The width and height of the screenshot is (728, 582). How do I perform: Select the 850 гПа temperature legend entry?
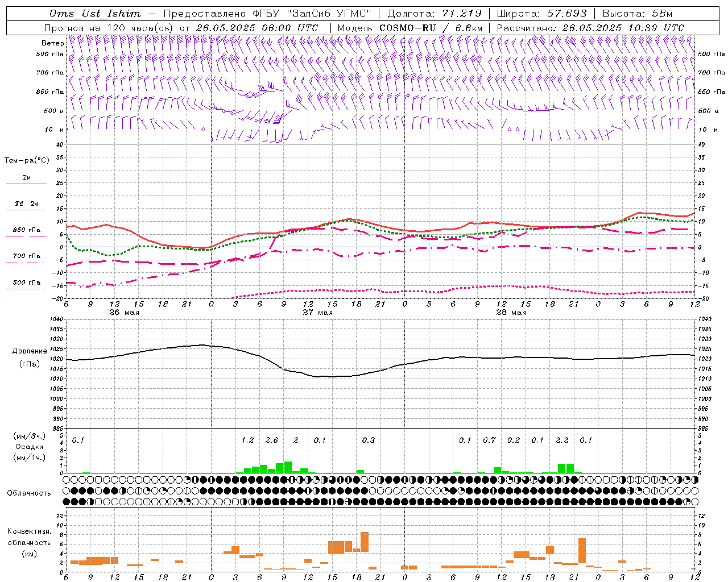27,230
